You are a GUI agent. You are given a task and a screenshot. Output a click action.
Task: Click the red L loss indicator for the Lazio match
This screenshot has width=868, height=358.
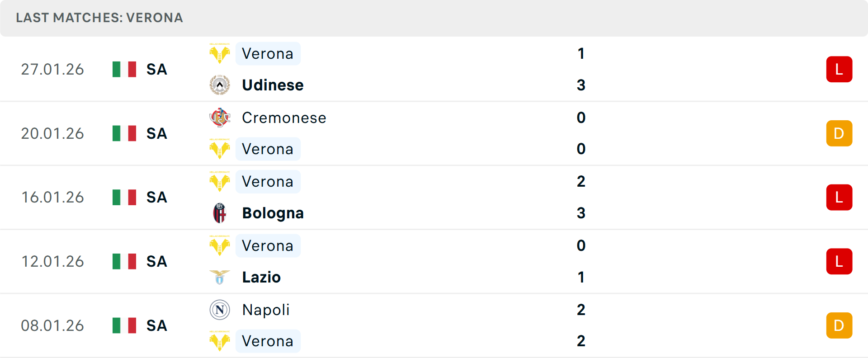(x=840, y=261)
